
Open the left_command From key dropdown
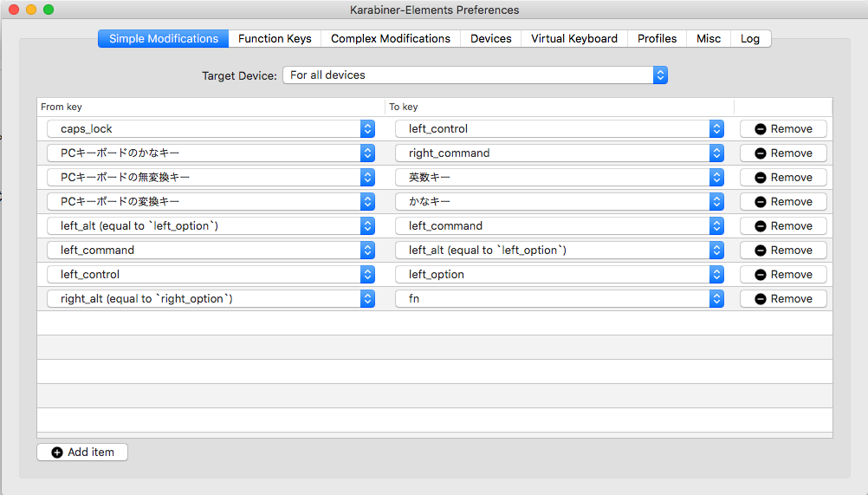click(211, 251)
